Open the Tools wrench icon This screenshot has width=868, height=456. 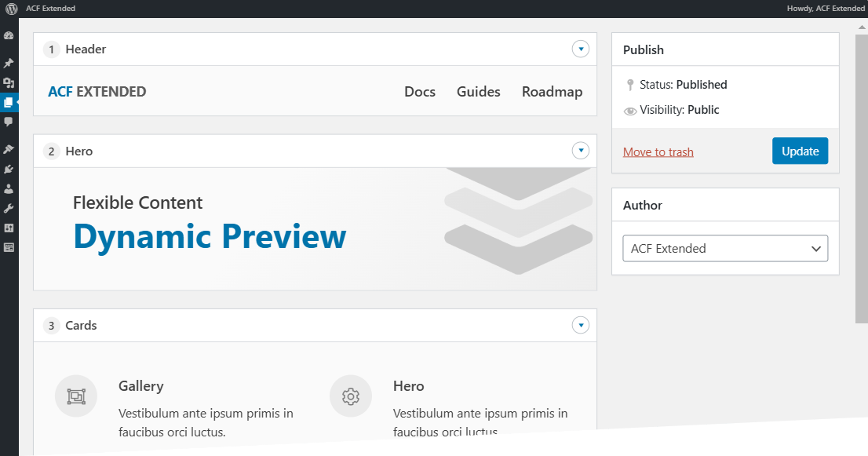tap(9, 209)
